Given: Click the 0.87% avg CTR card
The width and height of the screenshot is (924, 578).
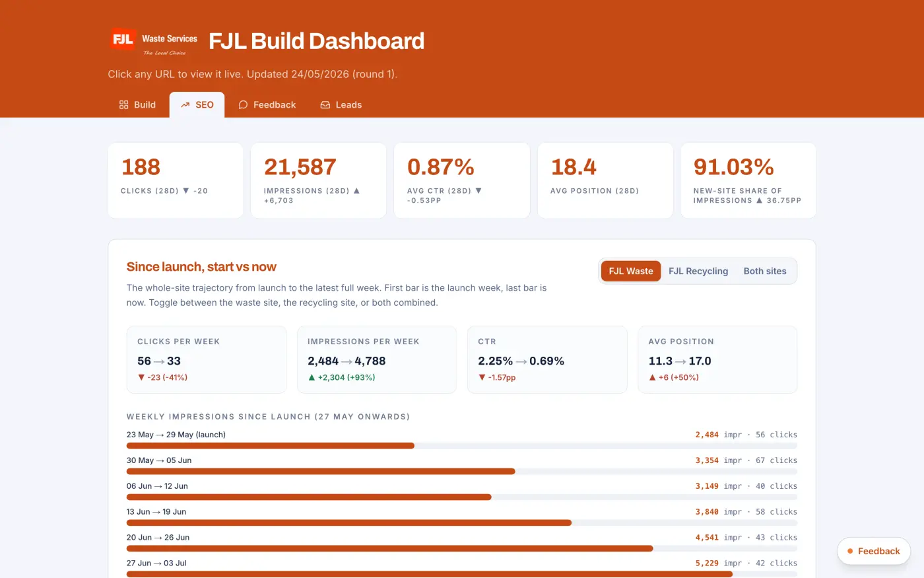Looking at the screenshot, I should 462,180.
